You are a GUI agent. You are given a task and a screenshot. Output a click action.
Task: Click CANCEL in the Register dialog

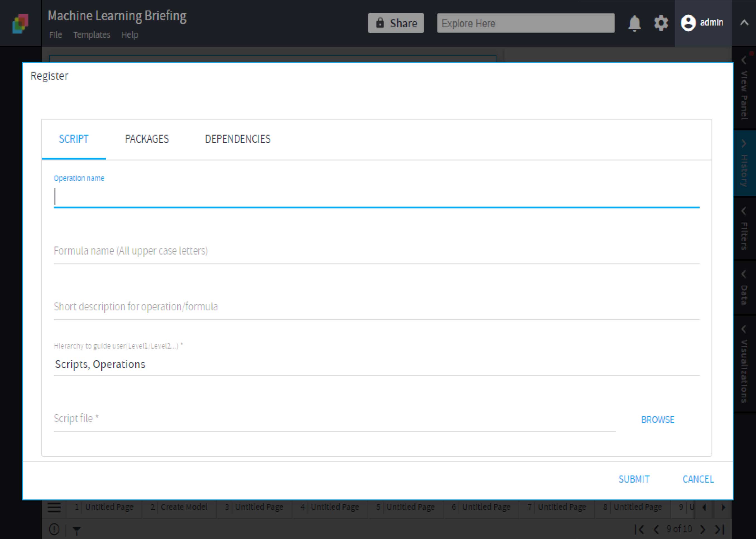698,479
